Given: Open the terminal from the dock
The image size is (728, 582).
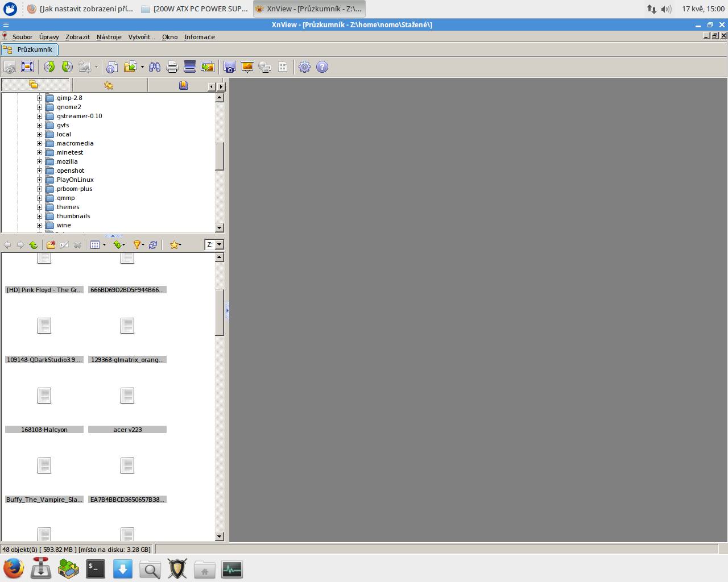Looking at the screenshot, I should 96,569.
